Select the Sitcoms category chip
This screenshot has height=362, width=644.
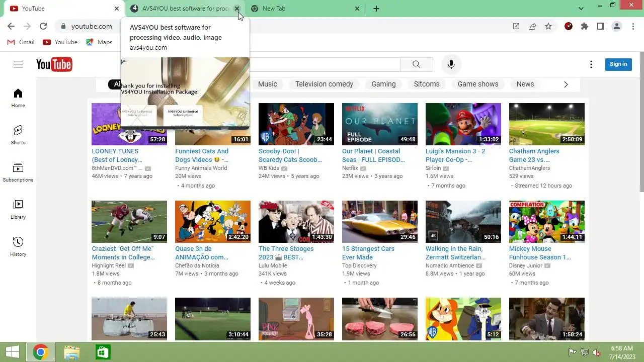[x=427, y=84]
